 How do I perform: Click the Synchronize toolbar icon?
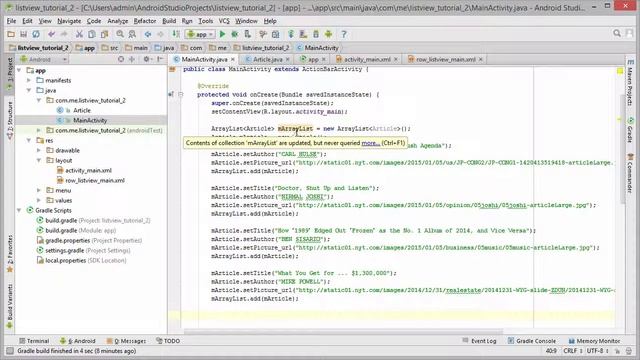pyautogui.click(x=36, y=34)
